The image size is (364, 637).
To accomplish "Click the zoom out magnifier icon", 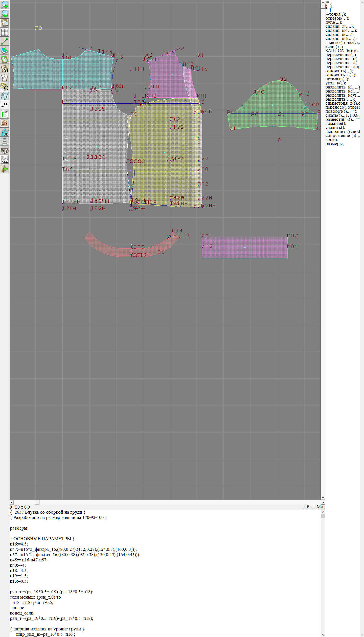I will [5, 14].
